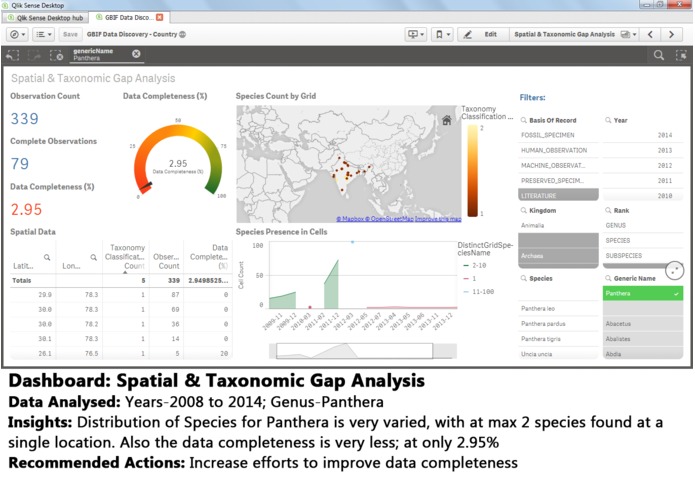
Task: Open the storytelling presentation menu
Action: (x=416, y=35)
